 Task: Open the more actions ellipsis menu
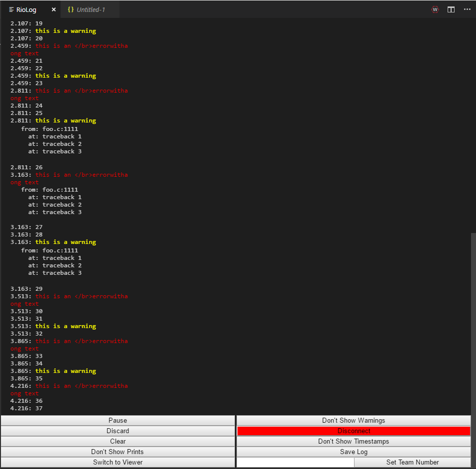(467, 9)
